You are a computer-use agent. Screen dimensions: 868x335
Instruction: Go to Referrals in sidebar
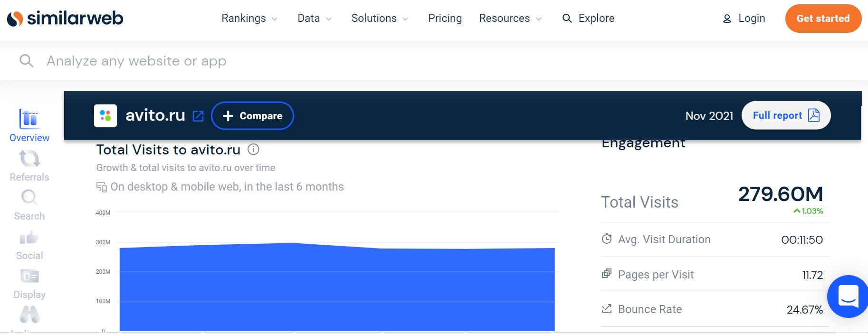pos(29,166)
